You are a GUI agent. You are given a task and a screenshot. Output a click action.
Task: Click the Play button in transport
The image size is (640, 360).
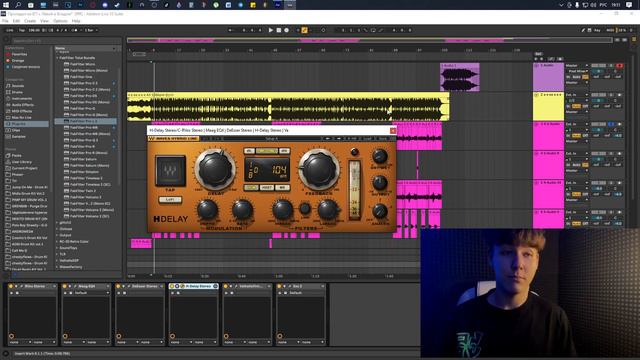pyautogui.click(x=271, y=30)
